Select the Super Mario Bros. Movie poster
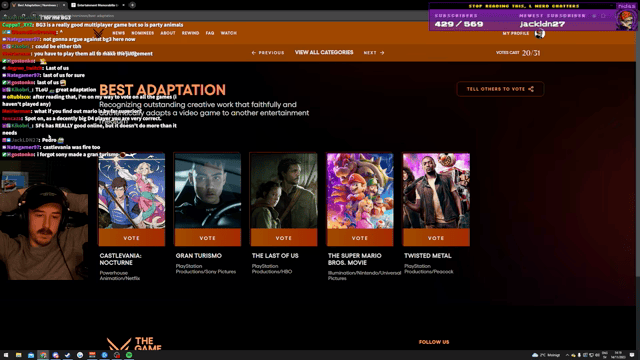Viewport: 640px width, 360px height. click(360, 191)
